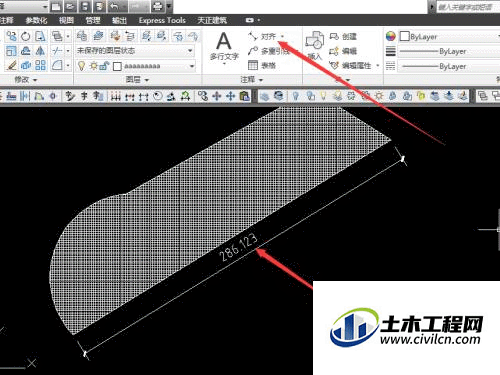The image size is (500, 375).
Task: Open the dropdown arrow next to 对齐
Action: click(x=283, y=36)
